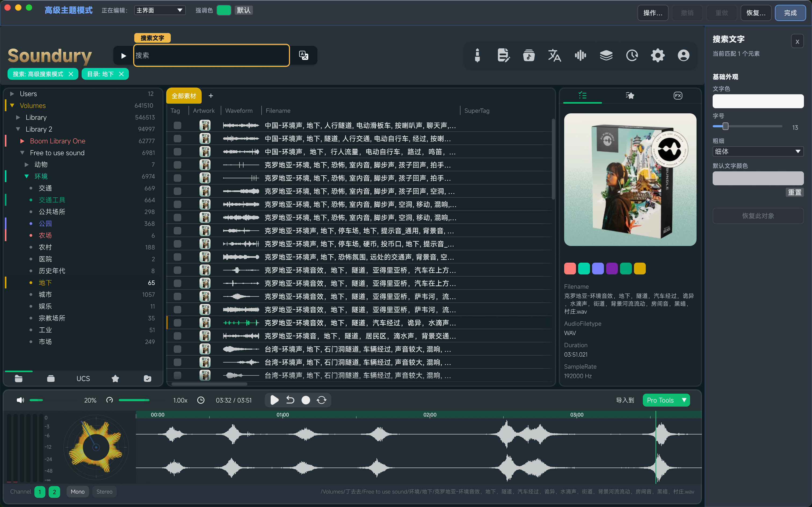
Task: Open the Pro Tools import dropdown
Action: click(666, 400)
